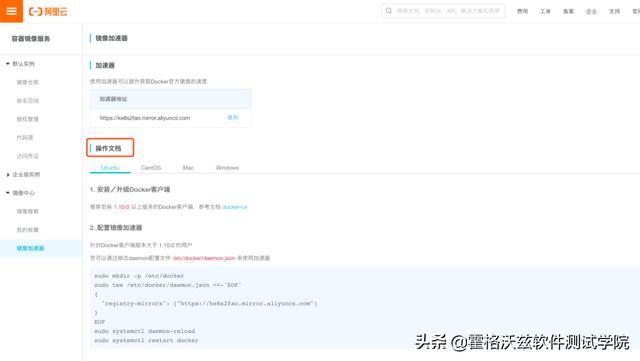Collapse the 默认实例 sidebar group
The image size is (640, 361).
pyautogui.click(x=21, y=64)
